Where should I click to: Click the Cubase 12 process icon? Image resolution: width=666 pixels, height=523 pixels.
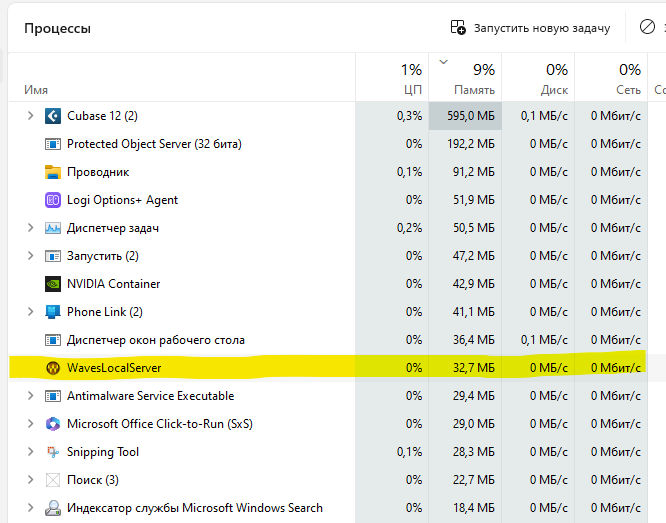click(x=53, y=116)
